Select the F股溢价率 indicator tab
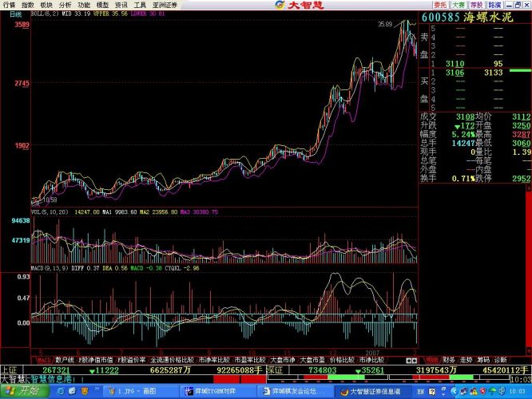This screenshot has width=532, height=399. [132, 360]
